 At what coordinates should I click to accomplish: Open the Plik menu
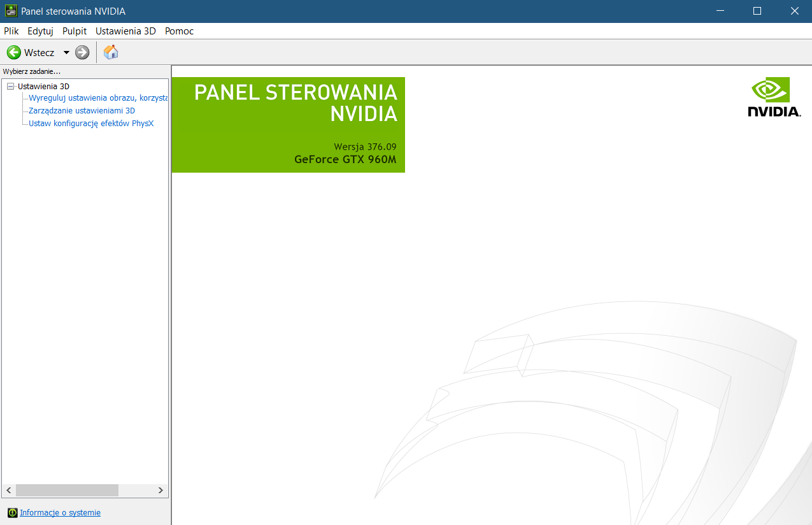tap(11, 31)
